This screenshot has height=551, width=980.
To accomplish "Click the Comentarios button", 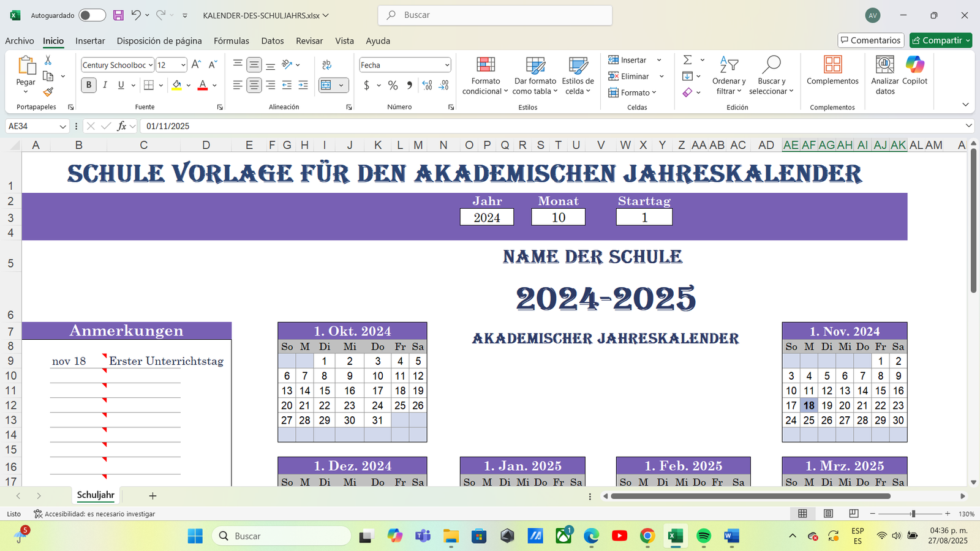I will [x=871, y=40].
